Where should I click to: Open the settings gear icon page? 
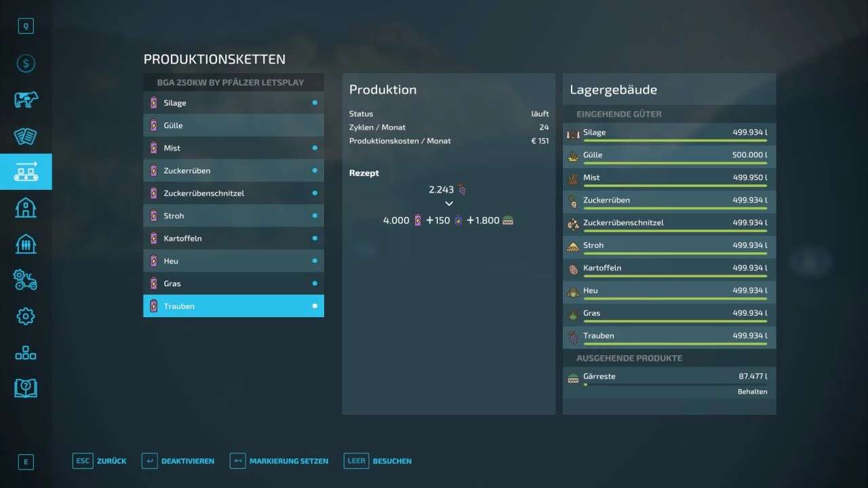(x=26, y=316)
